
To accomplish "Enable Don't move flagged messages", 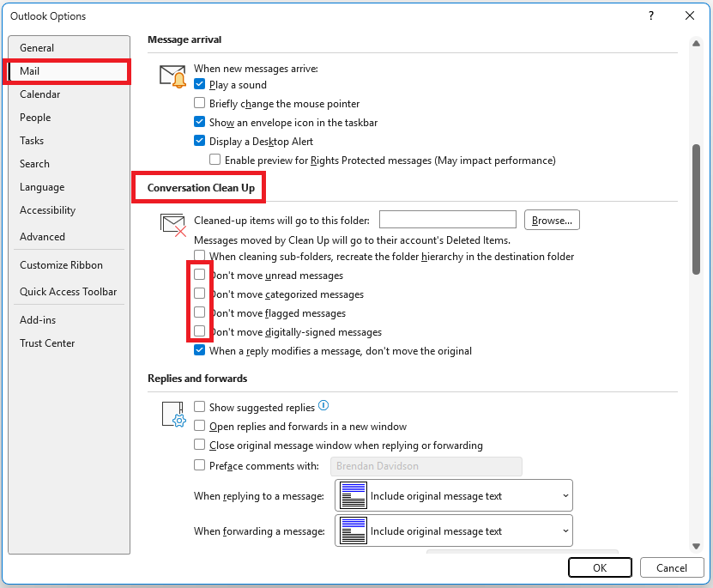I will 200,313.
